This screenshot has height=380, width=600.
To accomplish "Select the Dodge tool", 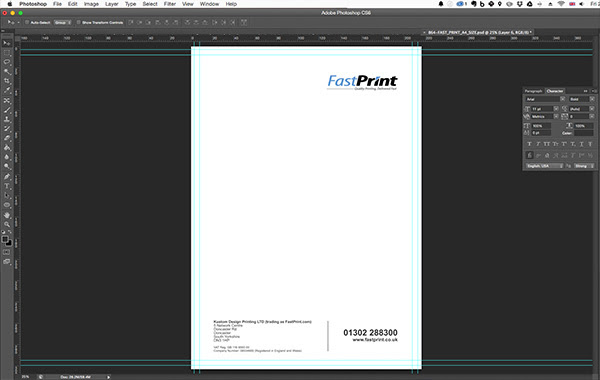I will [x=7, y=167].
